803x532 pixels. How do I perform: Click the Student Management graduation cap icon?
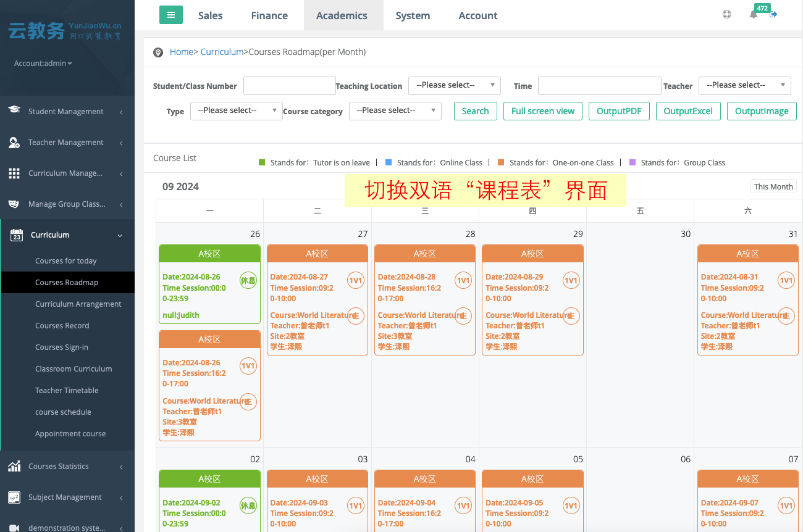(x=14, y=110)
